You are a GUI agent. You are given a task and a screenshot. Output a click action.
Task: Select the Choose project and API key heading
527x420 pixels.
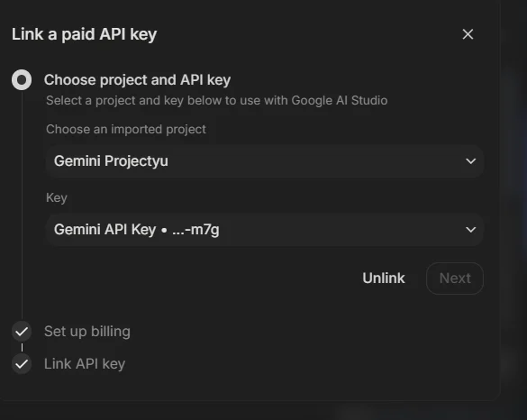137,80
